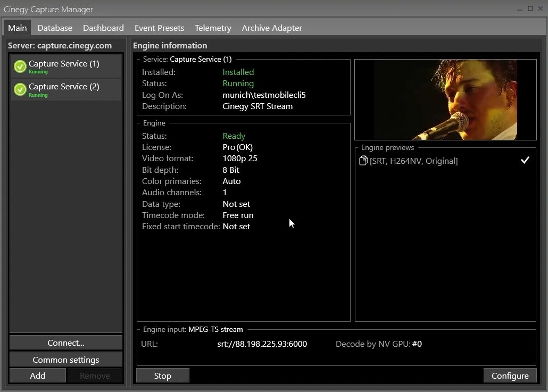Click the Connect... button
The image size is (548, 392).
pos(66,343)
